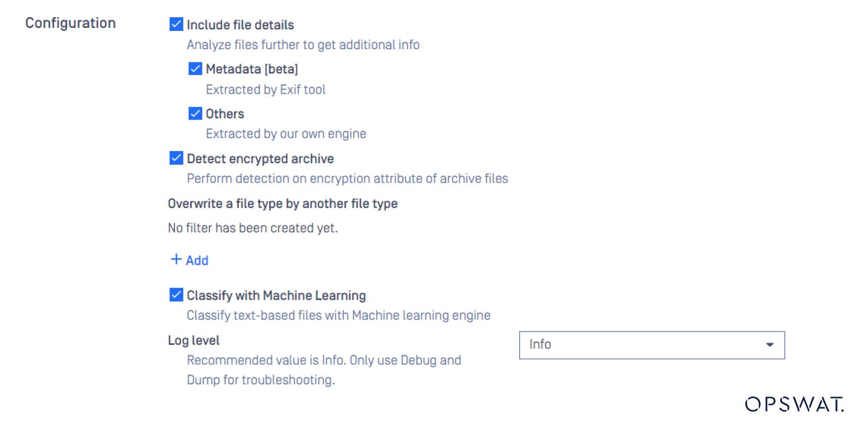Click the checkmark icon beside Metadata [beta]

tap(194, 68)
